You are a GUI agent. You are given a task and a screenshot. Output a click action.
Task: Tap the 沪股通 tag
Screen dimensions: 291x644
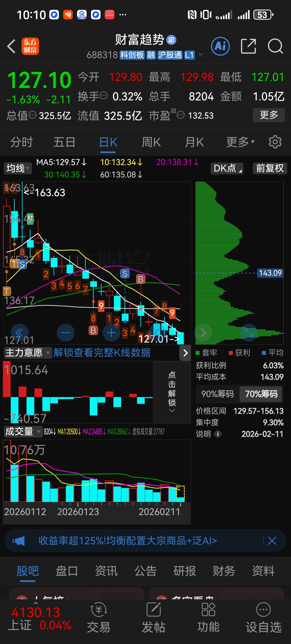170,55
